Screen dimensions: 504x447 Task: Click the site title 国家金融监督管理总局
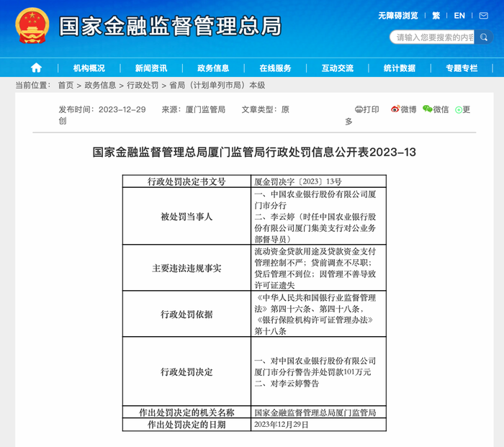(171, 27)
